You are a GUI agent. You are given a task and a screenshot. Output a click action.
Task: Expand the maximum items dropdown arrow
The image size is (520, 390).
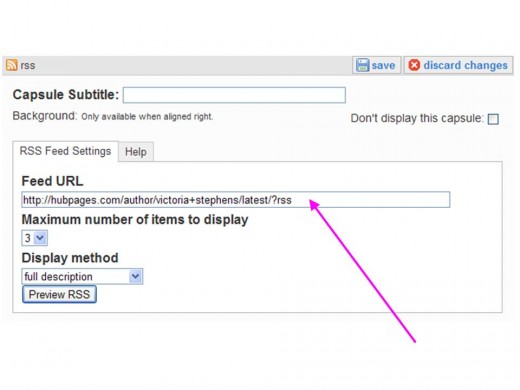pos(40,238)
